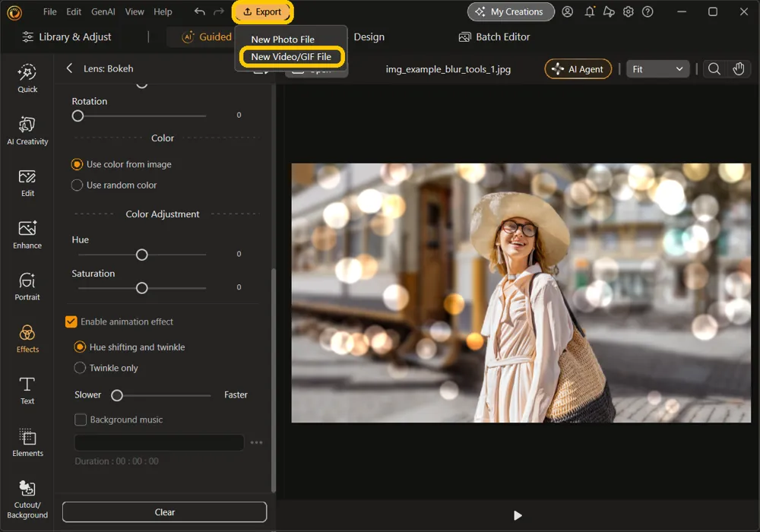Open the Fit zoom dropdown
This screenshot has width=760, height=532.
click(657, 69)
